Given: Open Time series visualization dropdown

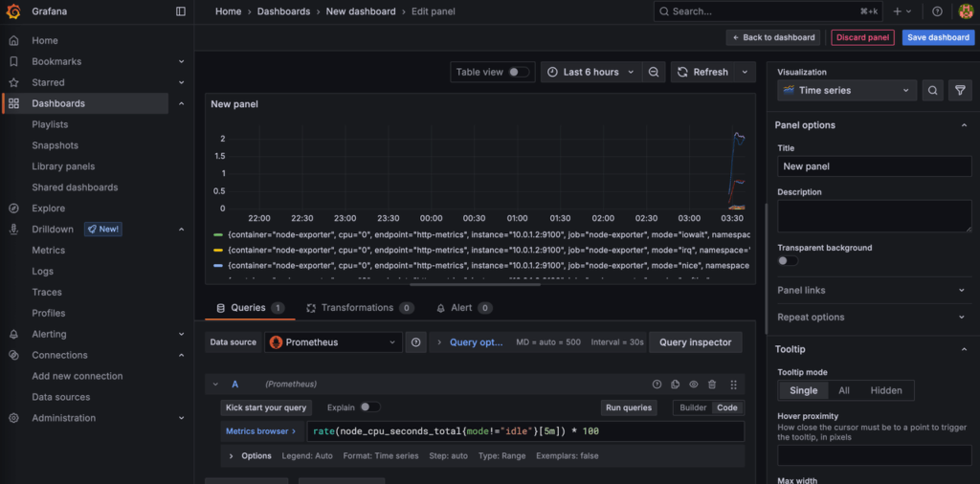Looking at the screenshot, I should 847,90.
